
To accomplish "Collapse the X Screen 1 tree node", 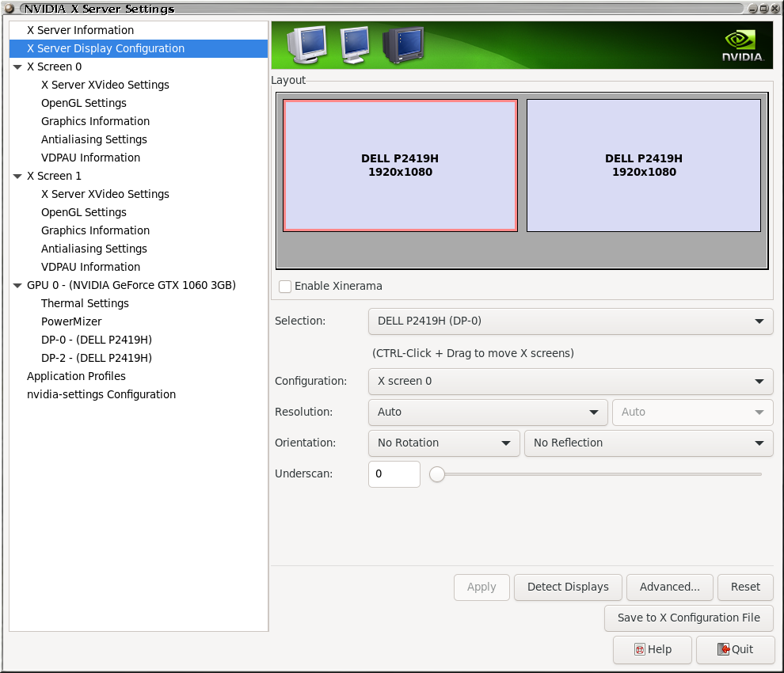I will click(17, 176).
